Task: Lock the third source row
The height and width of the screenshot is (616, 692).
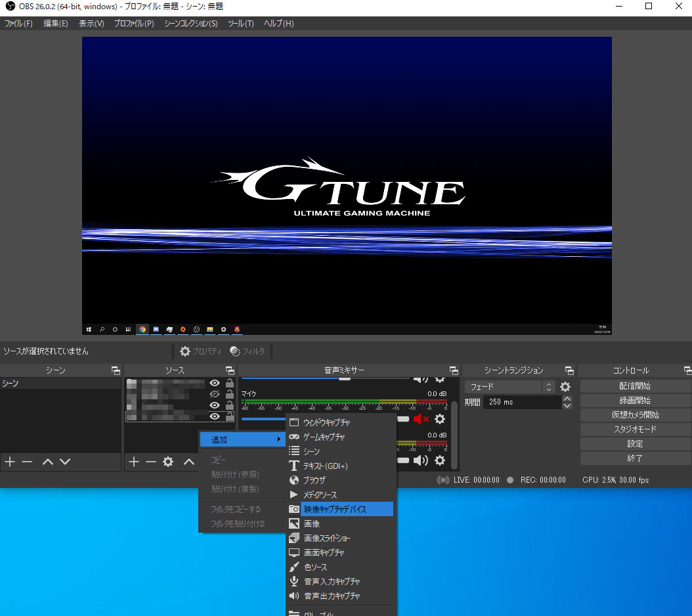Action: click(x=230, y=405)
